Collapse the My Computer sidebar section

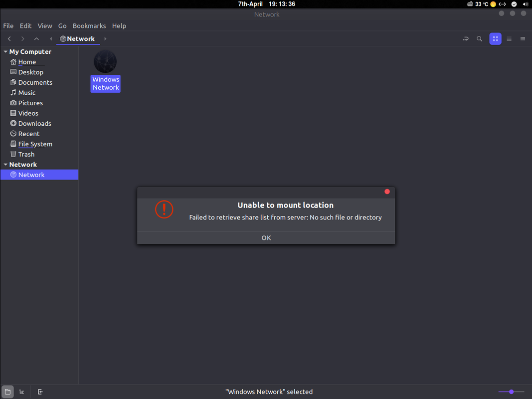5,51
